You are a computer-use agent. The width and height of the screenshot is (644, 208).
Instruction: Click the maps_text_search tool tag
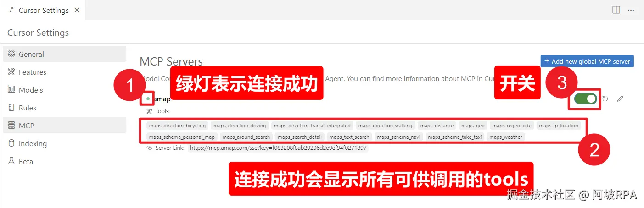point(349,137)
